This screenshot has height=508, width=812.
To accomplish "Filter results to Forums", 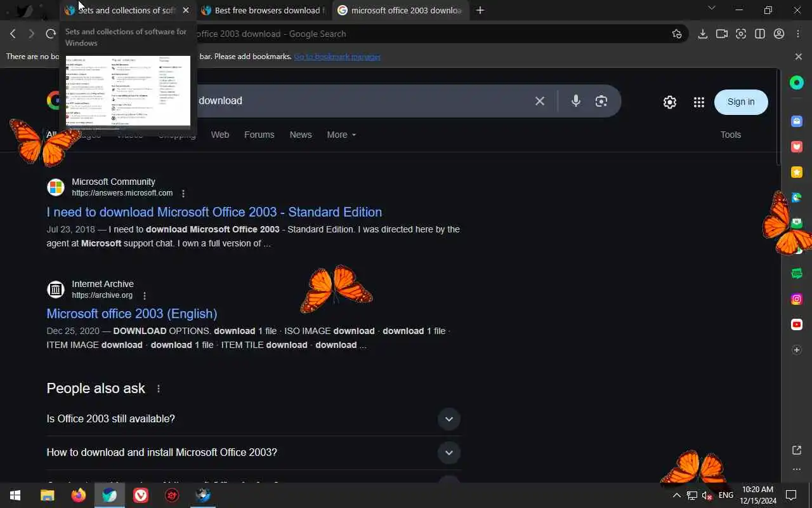I will [259, 135].
